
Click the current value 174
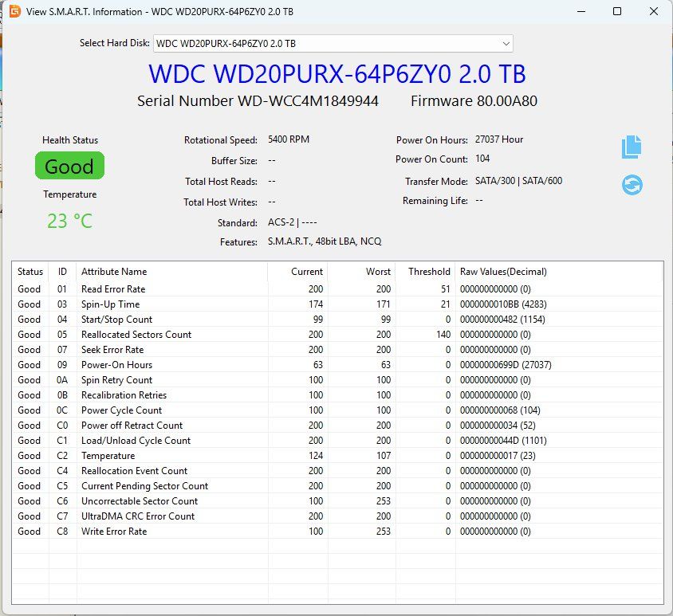click(316, 304)
